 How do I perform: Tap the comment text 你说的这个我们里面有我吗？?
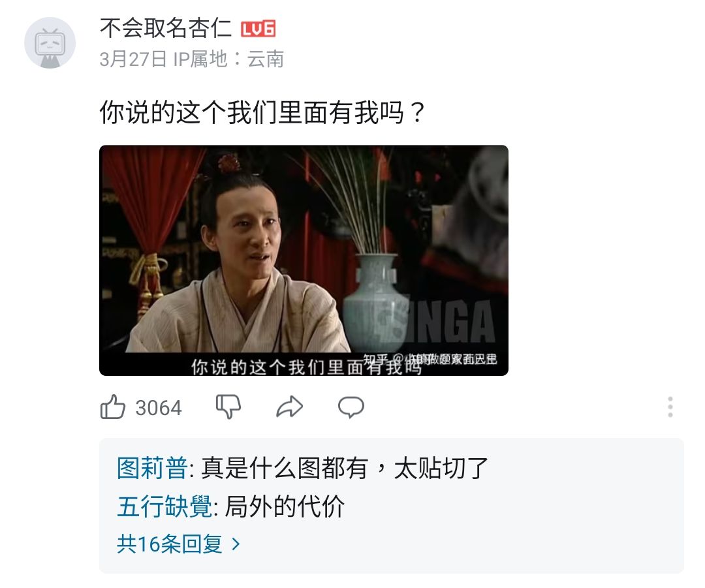click(262, 112)
